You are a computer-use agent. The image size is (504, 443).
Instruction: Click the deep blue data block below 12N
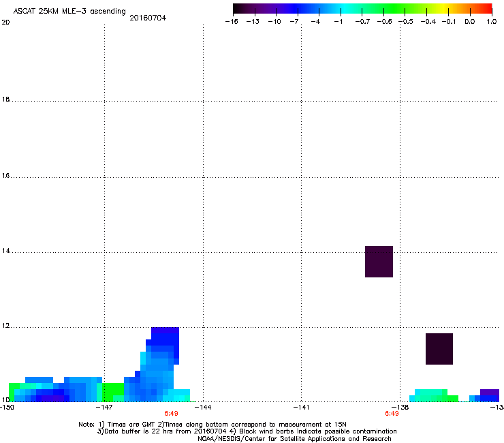(165, 336)
